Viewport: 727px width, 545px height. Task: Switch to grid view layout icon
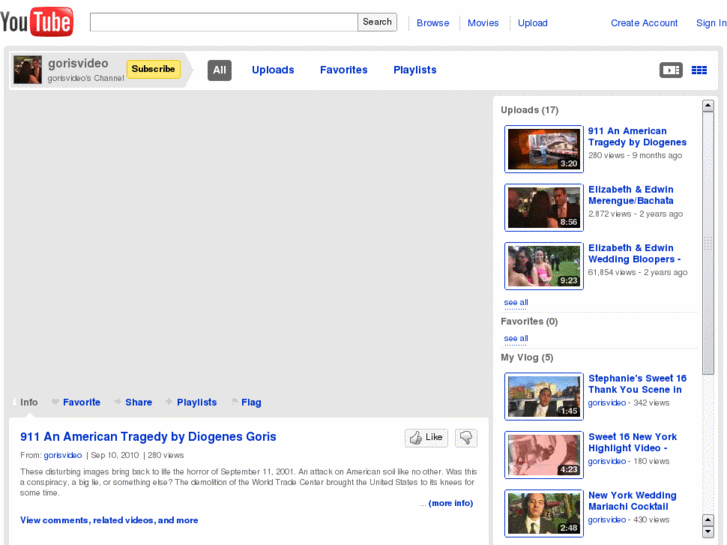[x=699, y=70]
